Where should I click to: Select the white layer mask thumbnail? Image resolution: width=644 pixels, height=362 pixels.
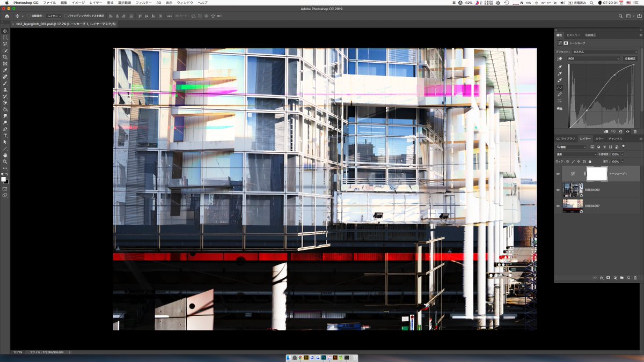click(x=597, y=174)
